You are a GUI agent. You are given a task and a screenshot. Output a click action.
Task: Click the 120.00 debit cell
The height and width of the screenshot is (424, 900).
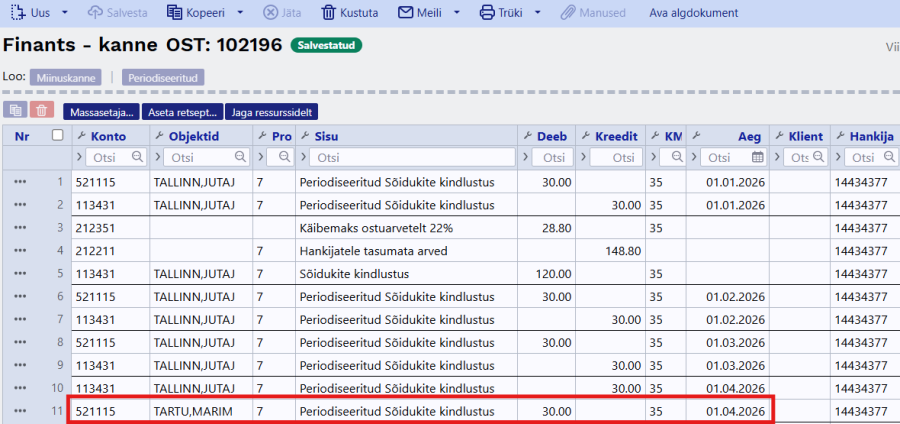coord(546,274)
